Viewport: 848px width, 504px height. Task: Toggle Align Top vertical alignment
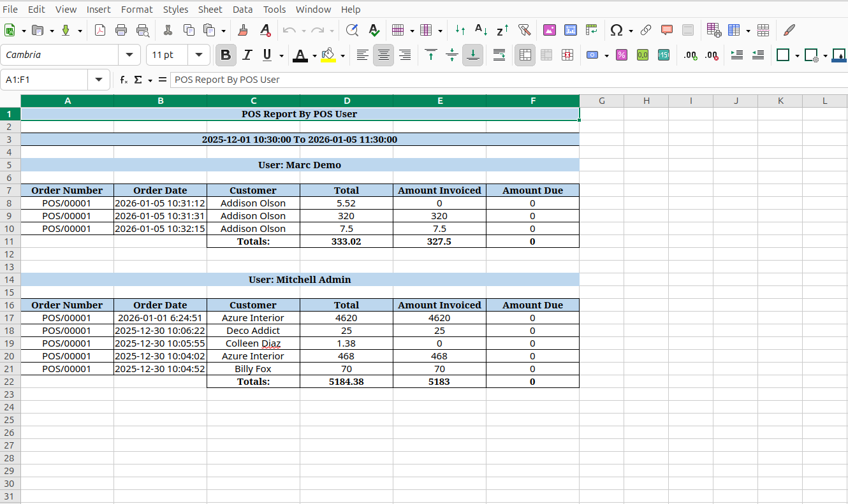tap(431, 55)
